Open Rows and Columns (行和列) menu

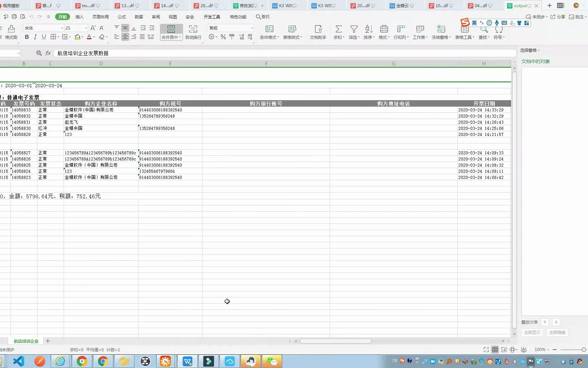click(x=401, y=32)
